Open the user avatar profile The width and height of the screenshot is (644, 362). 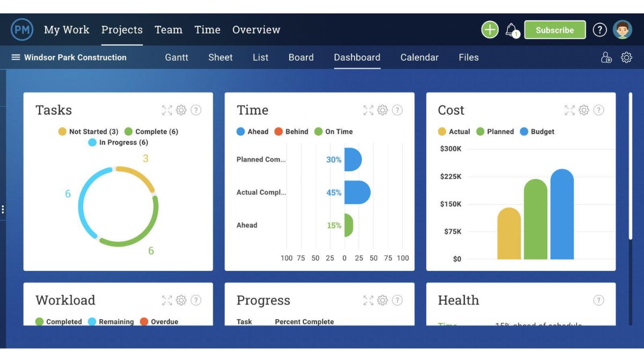coord(623,30)
